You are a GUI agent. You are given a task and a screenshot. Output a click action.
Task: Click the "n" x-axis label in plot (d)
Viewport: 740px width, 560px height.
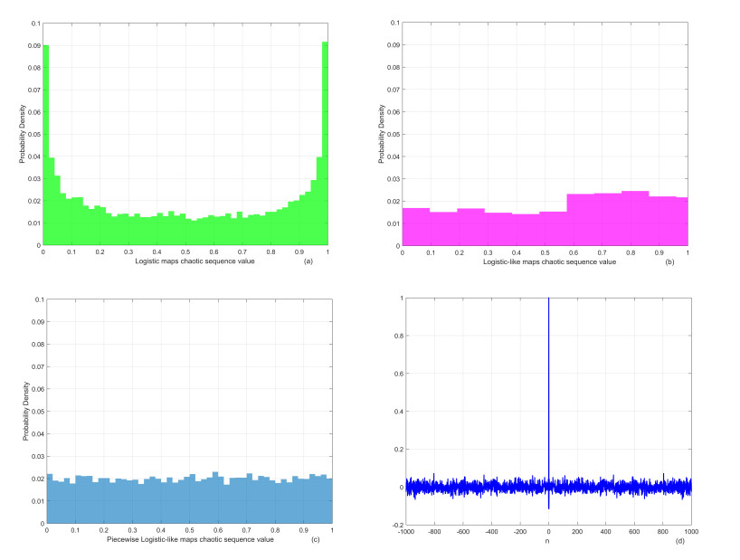(x=548, y=541)
